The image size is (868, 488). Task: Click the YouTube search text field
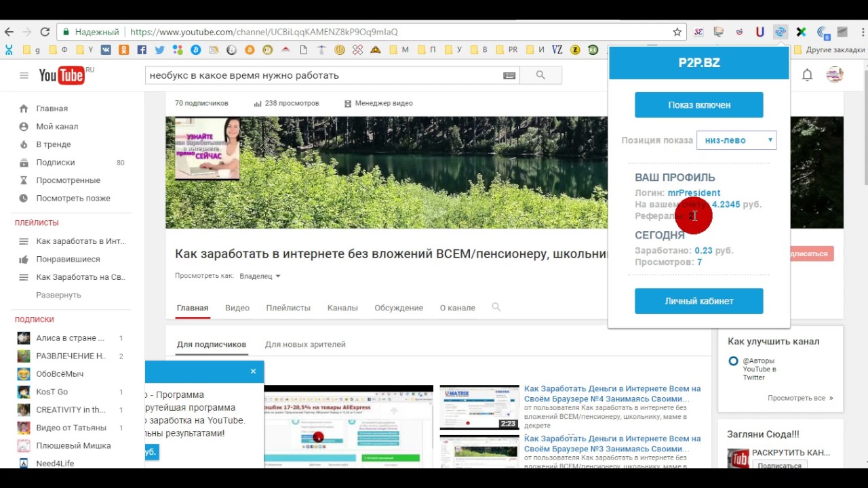click(324, 75)
